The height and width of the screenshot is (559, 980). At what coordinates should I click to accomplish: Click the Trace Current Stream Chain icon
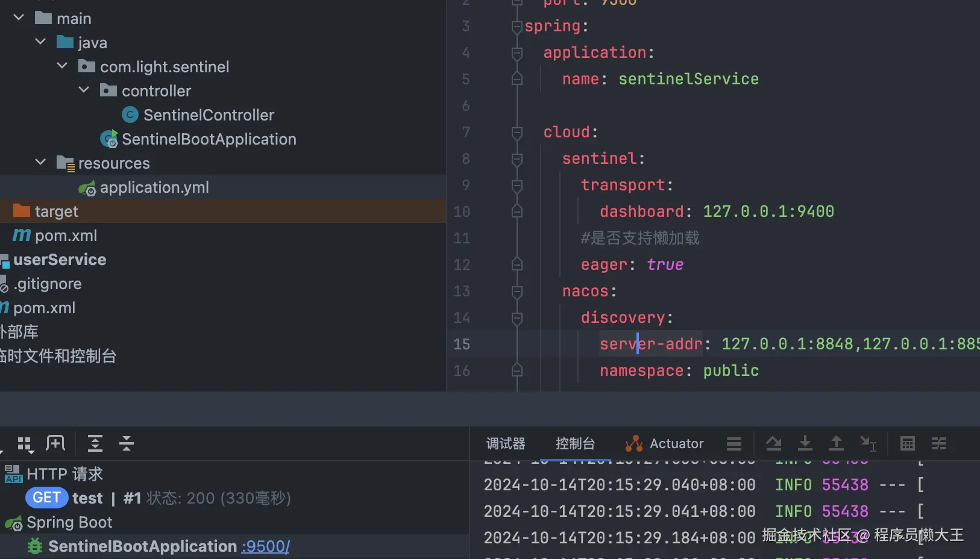pyautogui.click(x=939, y=444)
